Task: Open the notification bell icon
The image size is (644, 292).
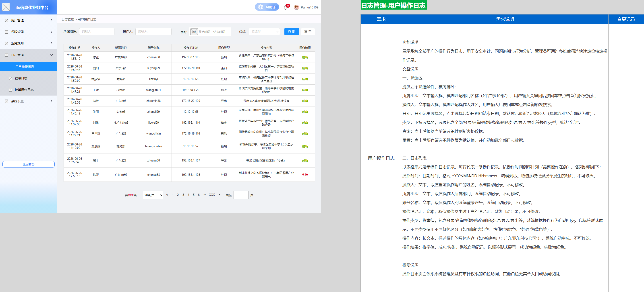Action: tap(286, 8)
